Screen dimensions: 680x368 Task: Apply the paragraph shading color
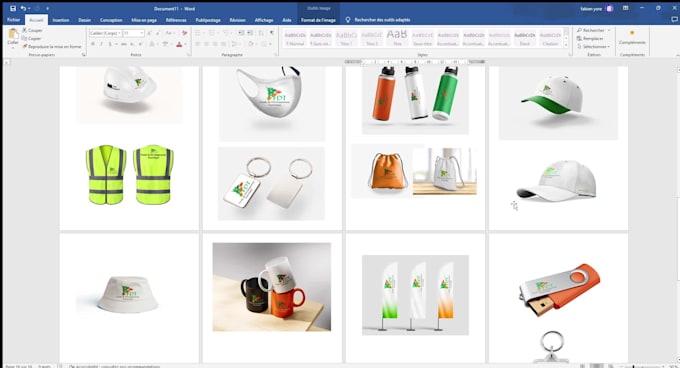(251, 44)
